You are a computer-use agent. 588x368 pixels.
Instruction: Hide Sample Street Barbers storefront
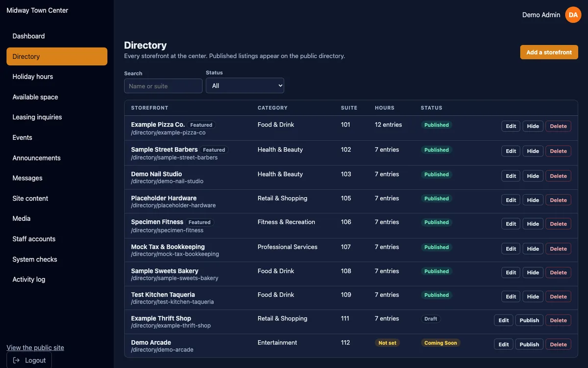[x=533, y=151]
